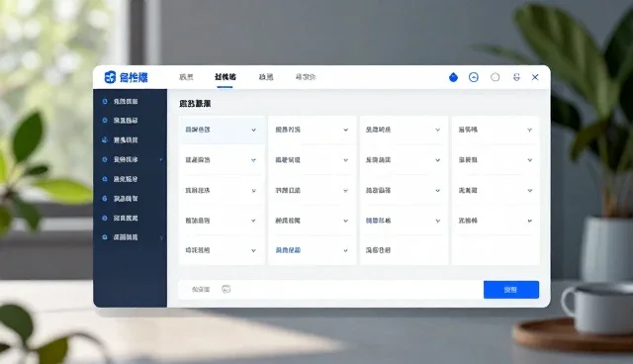633x364 pixels.
Task: Click the icon of the eighth sidebar item
Action: pos(105,237)
